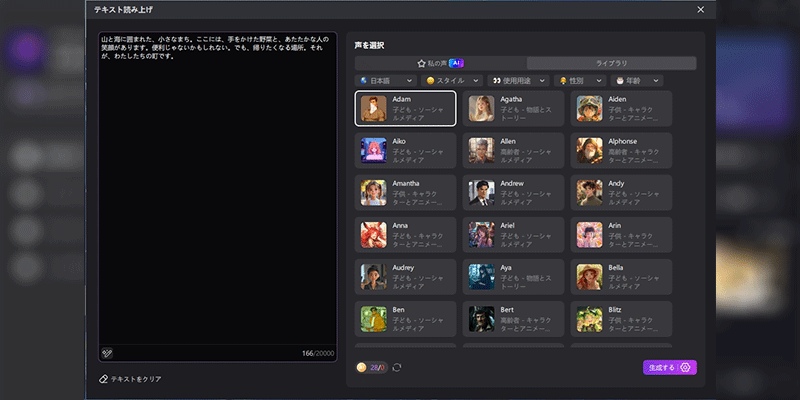Click the eraser icon beside テキストをクリア
800x400 pixels.
tap(103, 379)
